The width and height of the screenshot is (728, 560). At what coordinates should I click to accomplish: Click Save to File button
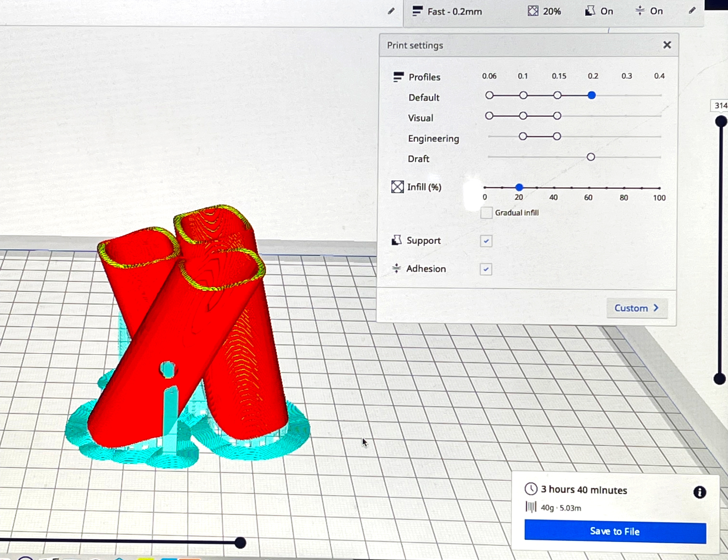tap(615, 531)
